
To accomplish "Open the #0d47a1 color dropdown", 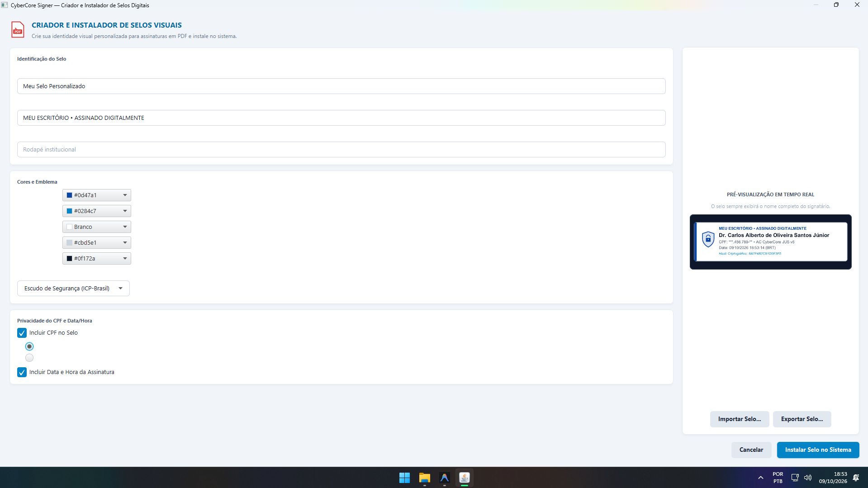I will point(97,195).
